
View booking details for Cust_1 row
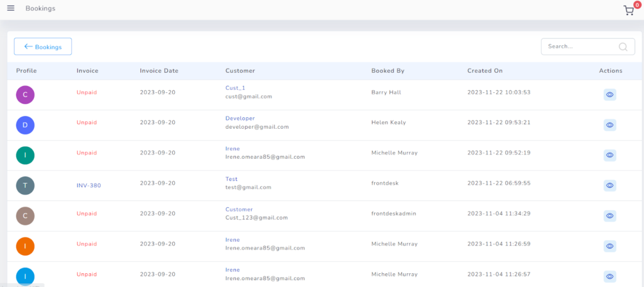coord(609,95)
